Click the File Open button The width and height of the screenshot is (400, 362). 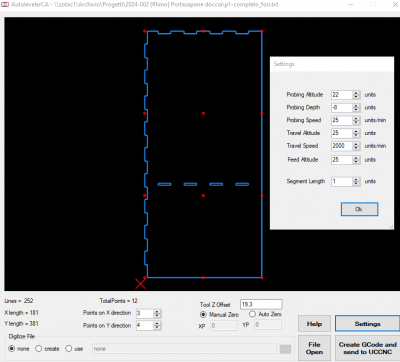[314, 348]
